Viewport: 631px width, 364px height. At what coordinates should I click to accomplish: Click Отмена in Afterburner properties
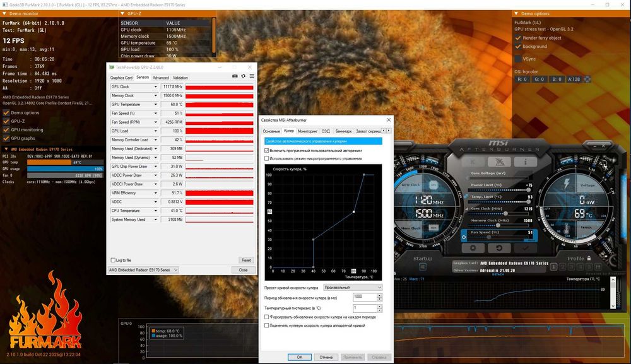pos(326,357)
